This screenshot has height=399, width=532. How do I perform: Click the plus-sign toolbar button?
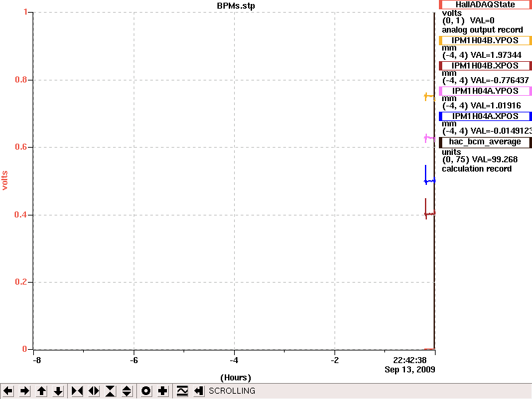coord(162,391)
